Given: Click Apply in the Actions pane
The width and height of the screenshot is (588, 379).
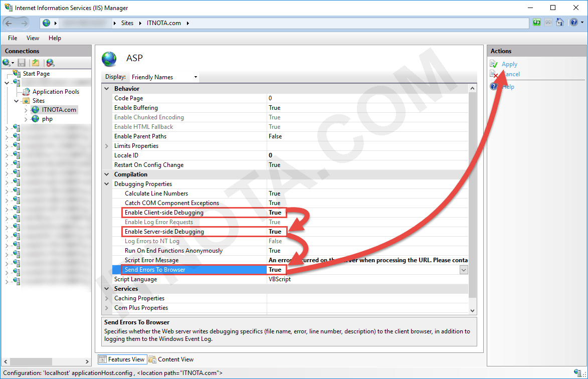Looking at the screenshot, I should (x=509, y=64).
